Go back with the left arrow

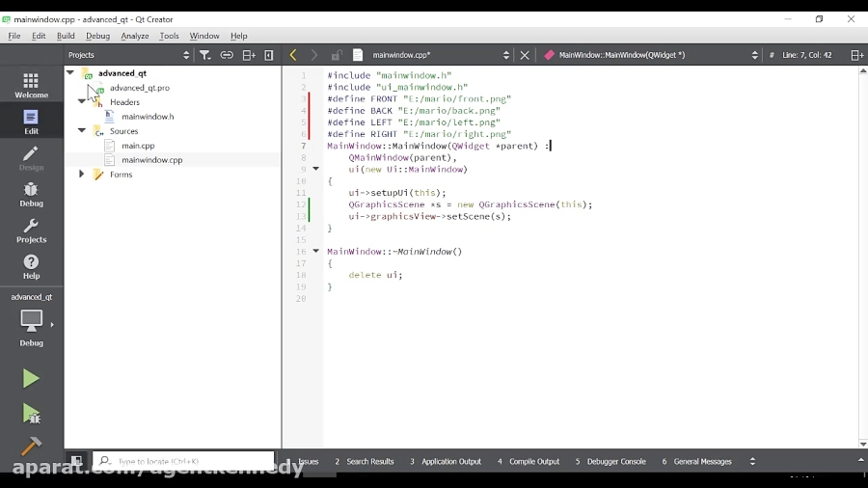[293, 55]
